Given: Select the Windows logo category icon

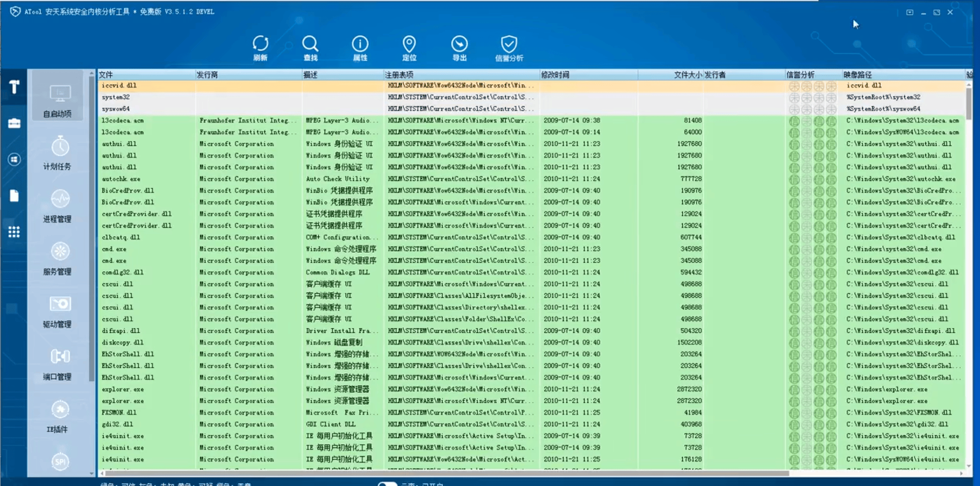Looking at the screenshot, I should (x=14, y=160).
